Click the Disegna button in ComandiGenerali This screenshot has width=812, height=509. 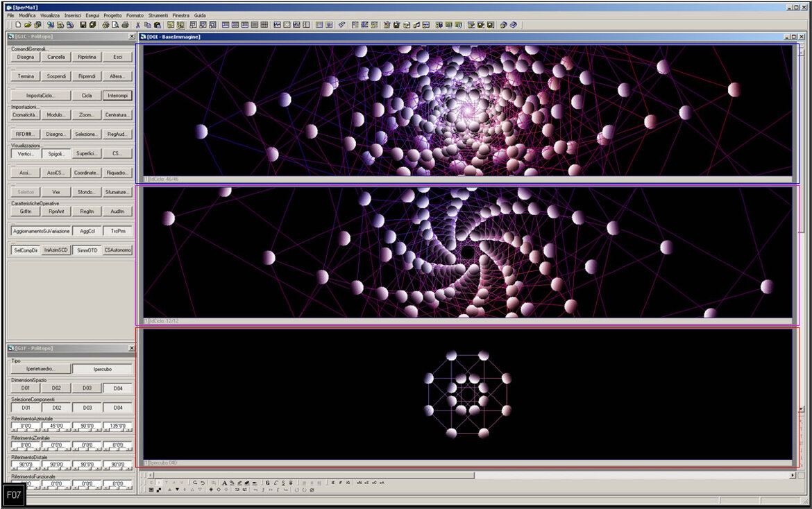(25, 56)
